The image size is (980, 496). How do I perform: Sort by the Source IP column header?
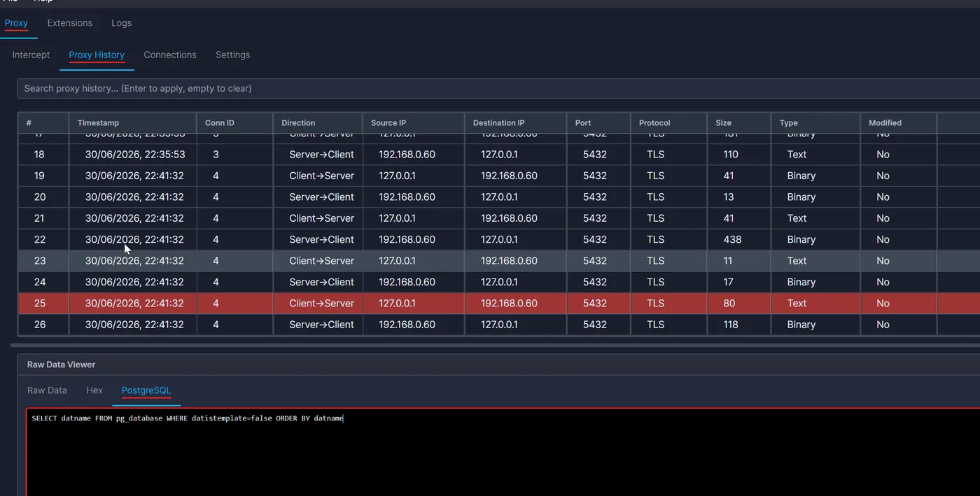(x=414, y=122)
